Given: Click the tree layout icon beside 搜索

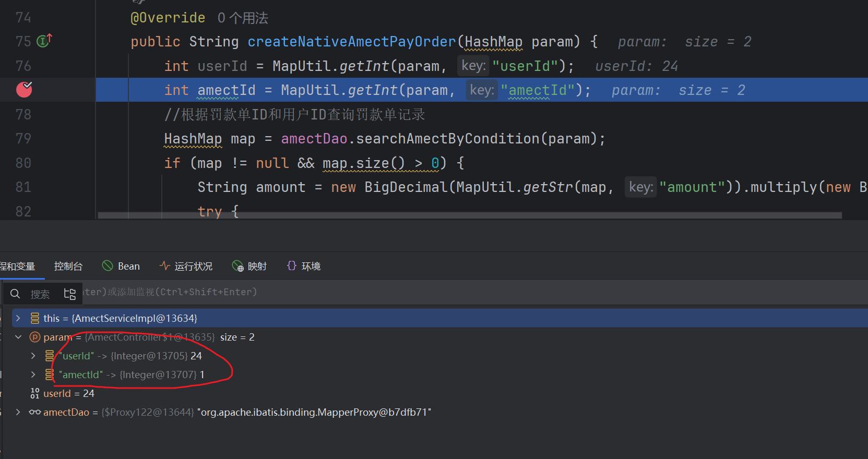Looking at the screenshot, I should [69, 294].
